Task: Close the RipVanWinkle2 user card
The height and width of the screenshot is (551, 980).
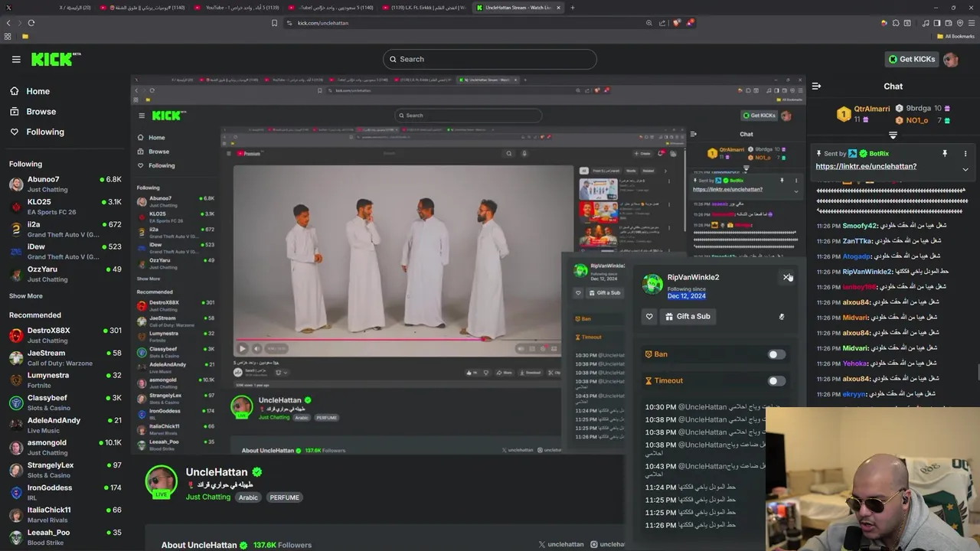Action: click(787, 277)
